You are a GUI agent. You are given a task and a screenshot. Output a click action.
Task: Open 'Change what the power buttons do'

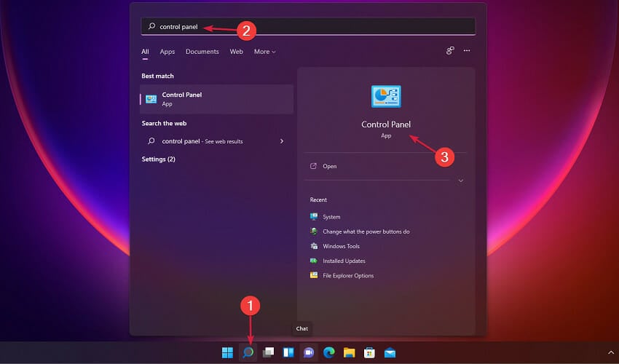tap(366, 232)
